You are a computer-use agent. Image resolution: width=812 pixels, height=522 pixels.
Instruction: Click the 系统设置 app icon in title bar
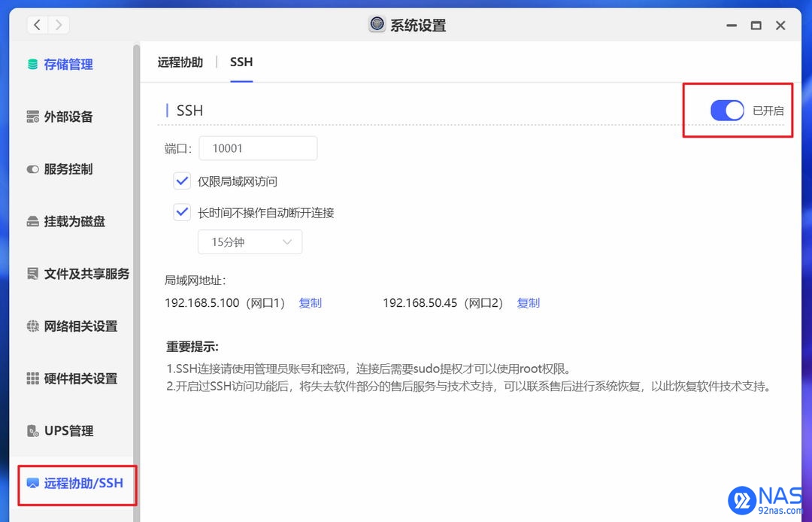click(377, 24)
